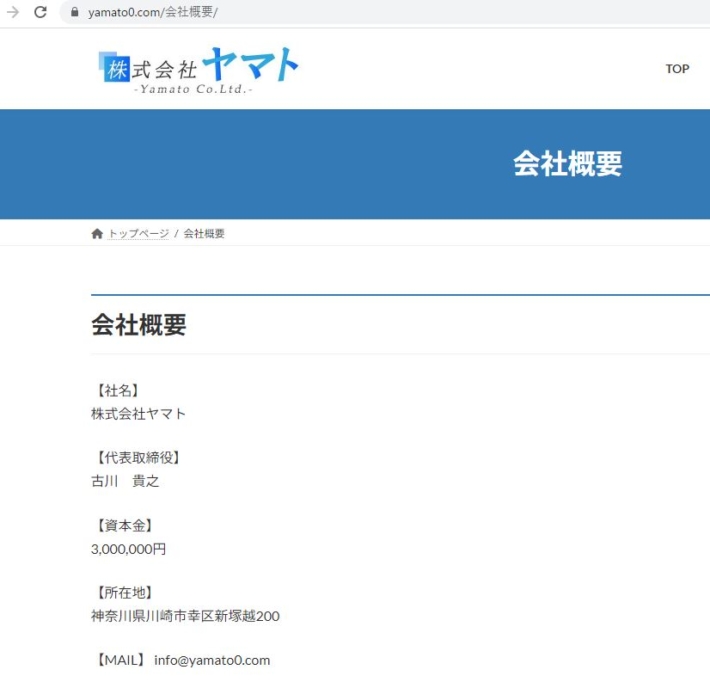Click the 【代表取締役】 label
This screenshot has height=682, width=710.
(x=139, y=457)
